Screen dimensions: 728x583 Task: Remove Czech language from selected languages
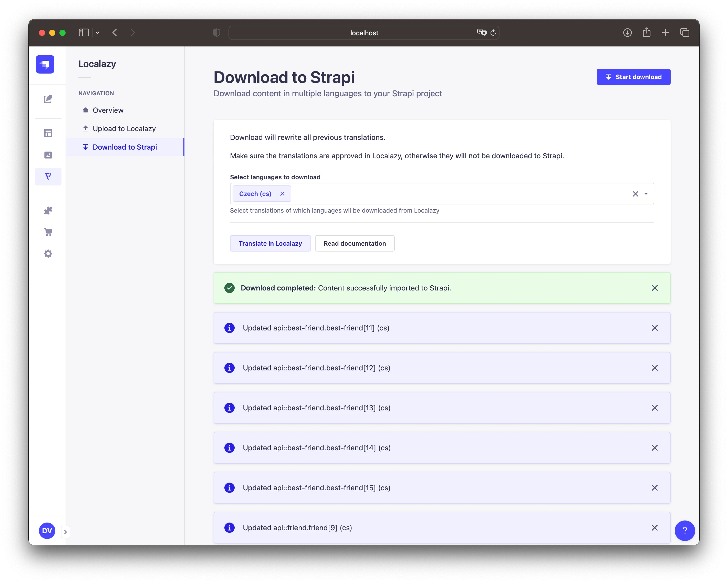[x=283, y=193]
